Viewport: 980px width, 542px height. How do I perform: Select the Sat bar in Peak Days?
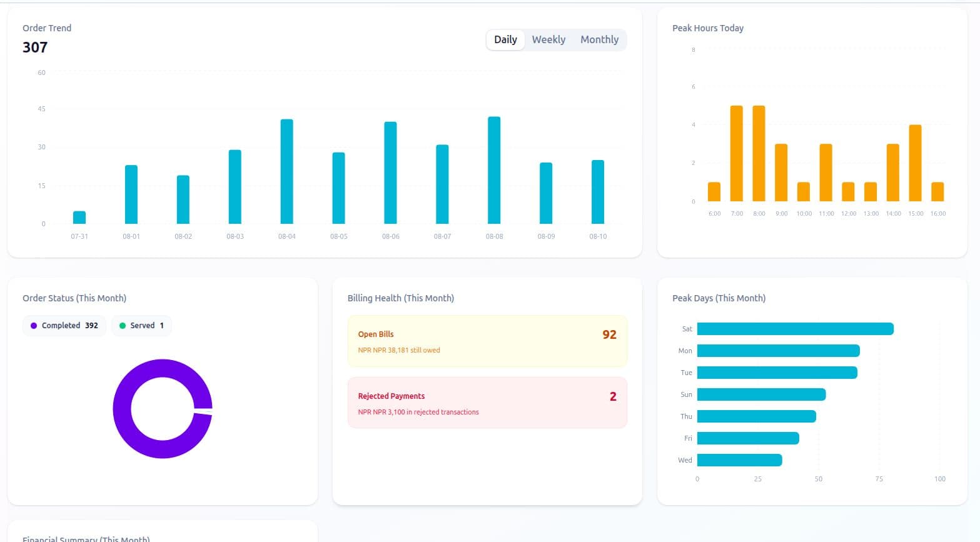796,329
